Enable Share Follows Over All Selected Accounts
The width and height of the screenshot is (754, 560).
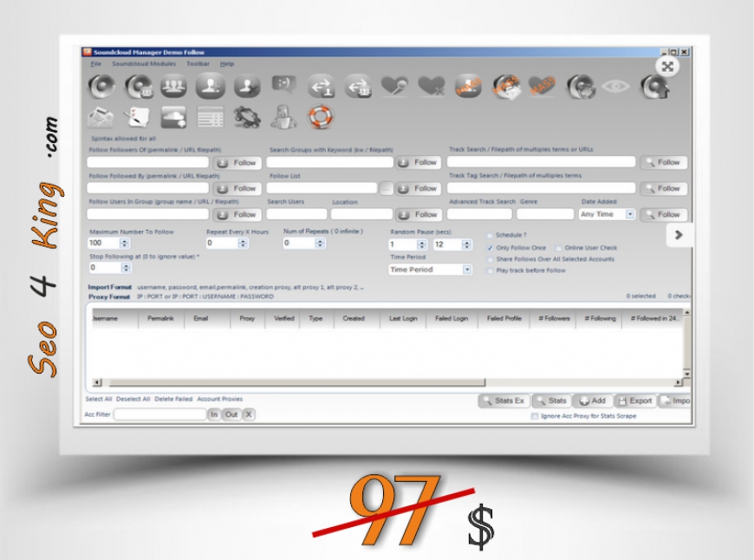tap(490, 259)
